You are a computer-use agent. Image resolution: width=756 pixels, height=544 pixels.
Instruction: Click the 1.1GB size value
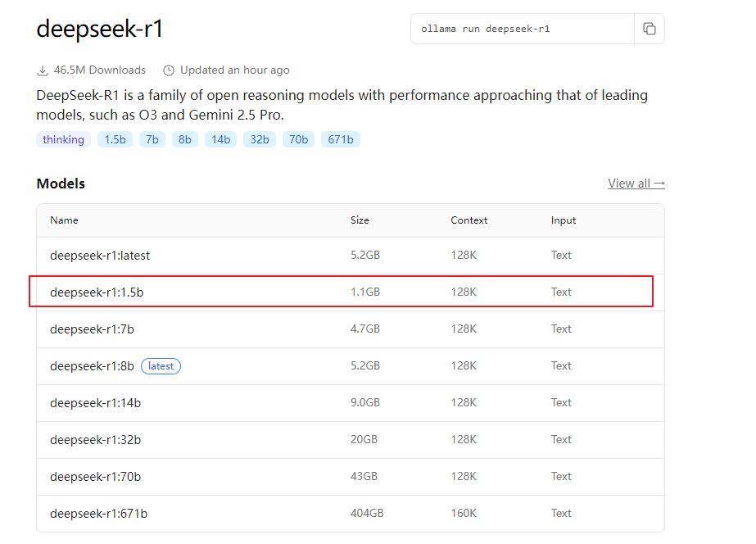pos(365,292)
